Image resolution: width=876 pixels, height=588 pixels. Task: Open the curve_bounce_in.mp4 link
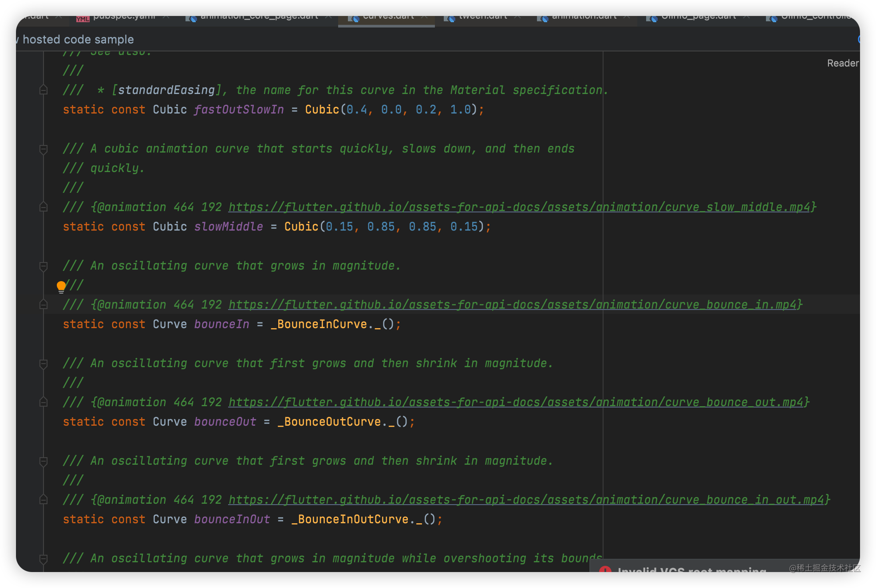click(513, 305)
